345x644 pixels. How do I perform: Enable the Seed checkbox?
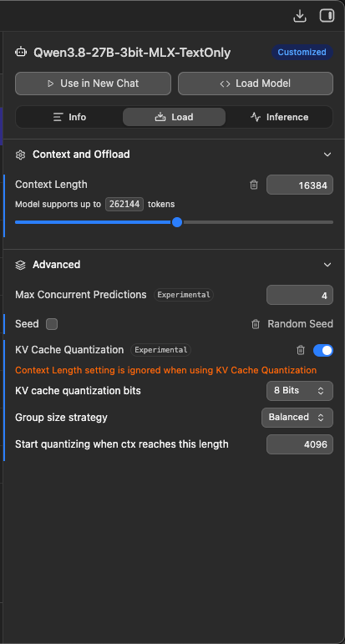pyautogui.click(x=52, y=324)
